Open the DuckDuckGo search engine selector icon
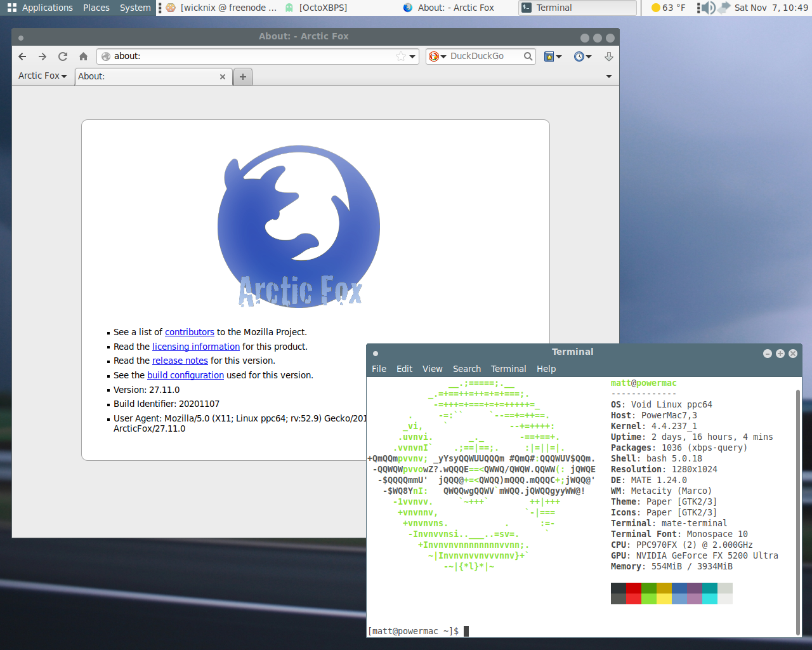Image resolution: width=812 pixels, height=650 pixels. (437, 56)
